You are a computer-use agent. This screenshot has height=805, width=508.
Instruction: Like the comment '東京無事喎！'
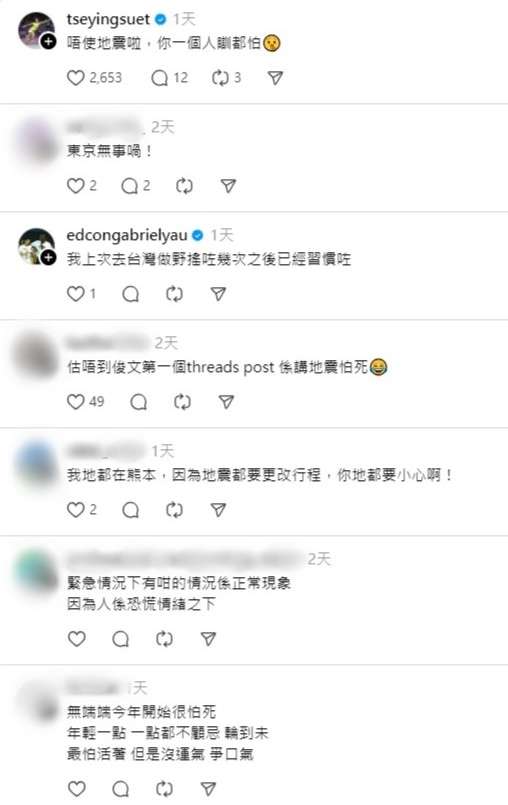click(x=76, y=186)
